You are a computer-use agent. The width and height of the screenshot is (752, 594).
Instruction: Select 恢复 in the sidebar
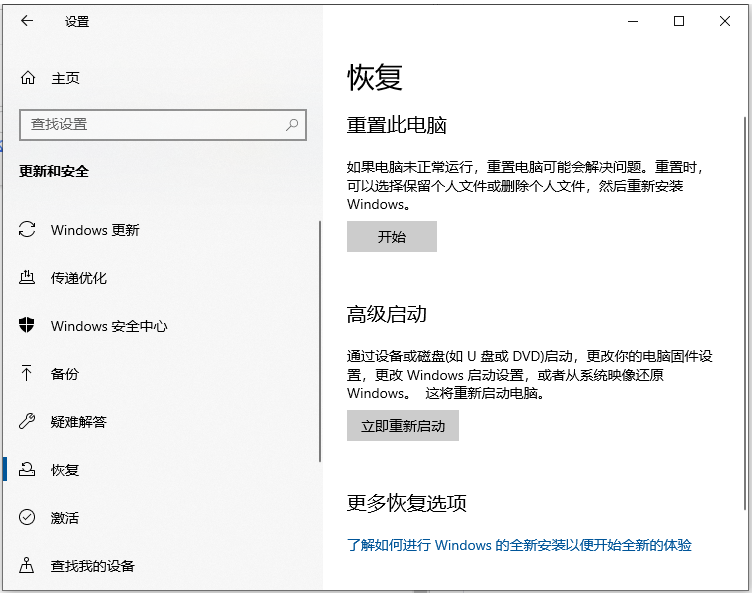coord(65,470)
